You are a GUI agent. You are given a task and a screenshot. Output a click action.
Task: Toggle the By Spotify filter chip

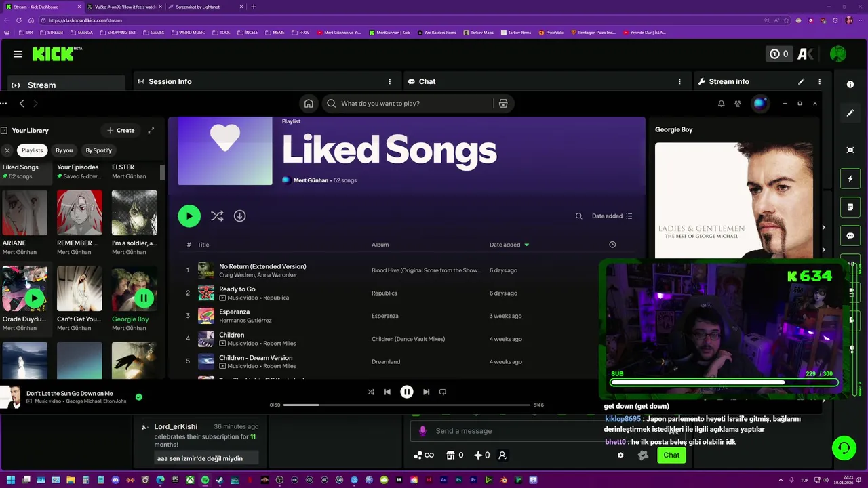tap(99, 150)
